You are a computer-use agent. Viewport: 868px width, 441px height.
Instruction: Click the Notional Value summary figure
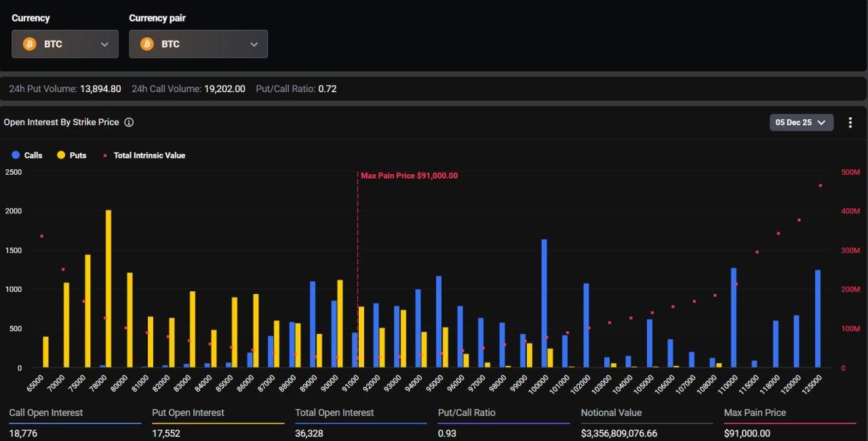[x=618, y=433]
